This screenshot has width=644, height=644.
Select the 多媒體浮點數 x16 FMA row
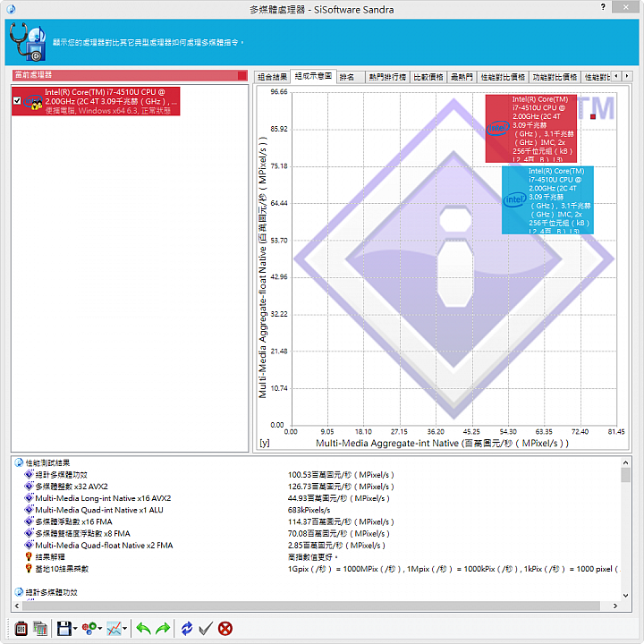click(69, 522)
